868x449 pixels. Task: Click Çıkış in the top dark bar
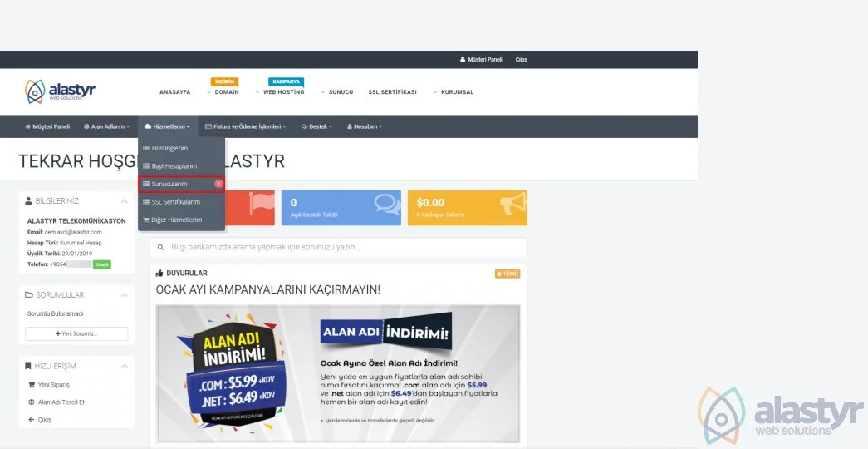[x=522, y=59]
